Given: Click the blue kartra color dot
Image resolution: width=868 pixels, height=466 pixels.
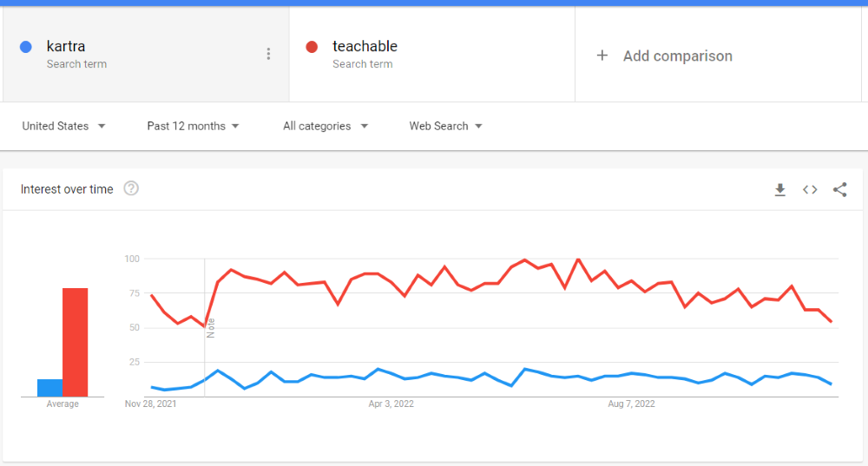Looking at the screenshot, I should tap(25, 47).
